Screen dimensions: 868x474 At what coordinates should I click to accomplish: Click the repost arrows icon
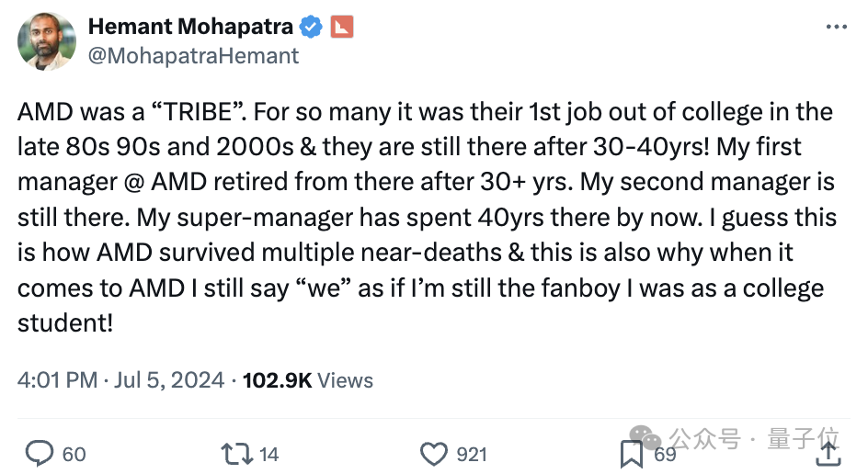click(x=234, y=453)
